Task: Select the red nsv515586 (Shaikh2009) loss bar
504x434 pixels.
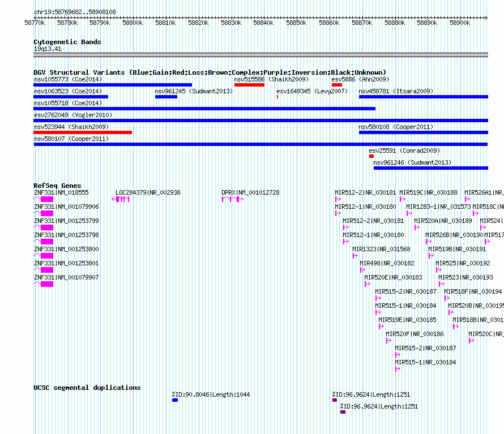Action: (x=249, y=85)
